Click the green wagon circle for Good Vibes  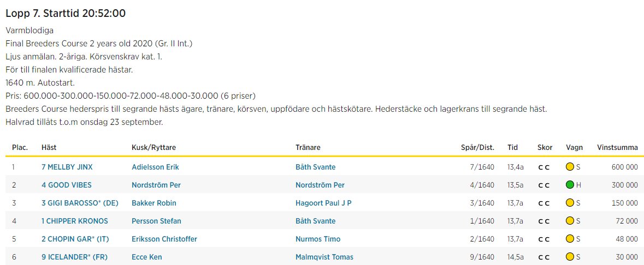[570, 185]
